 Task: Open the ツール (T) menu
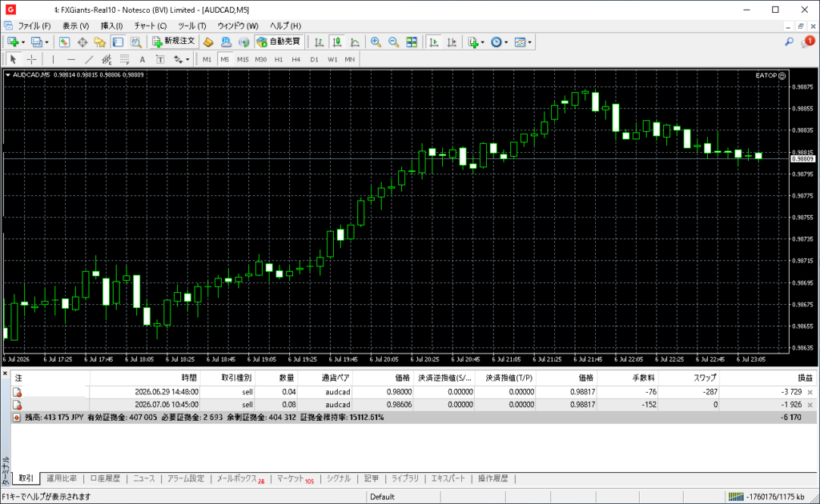point(192,26)
